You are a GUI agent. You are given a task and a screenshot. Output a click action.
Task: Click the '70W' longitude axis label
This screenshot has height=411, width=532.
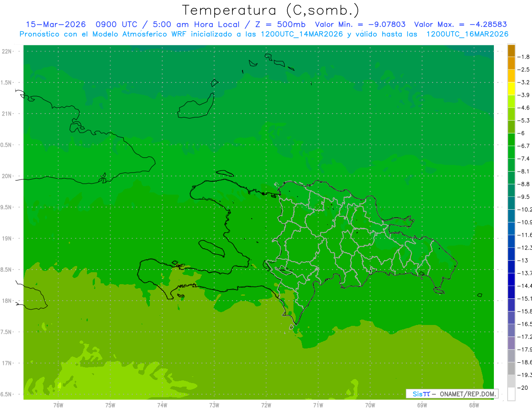[x=370, y=405]
